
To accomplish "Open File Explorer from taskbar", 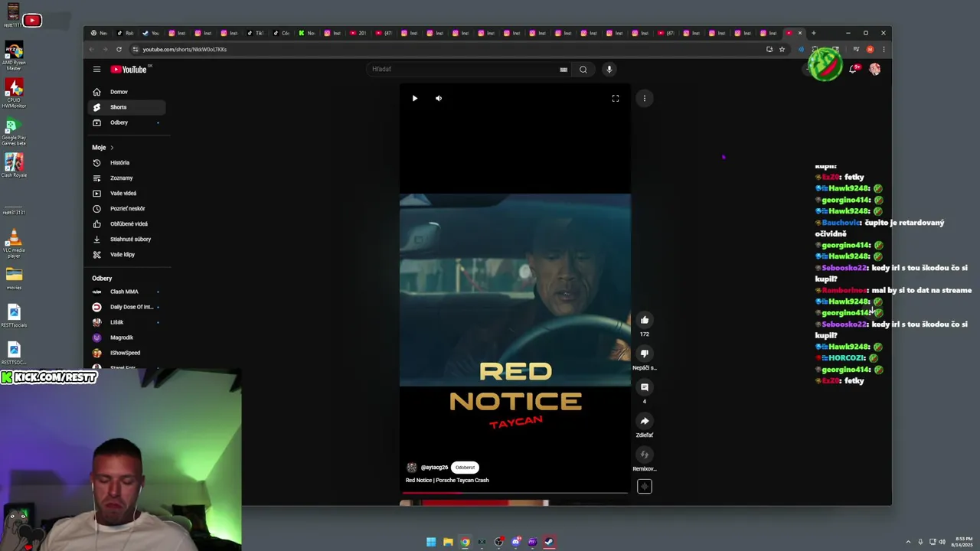I will [448, 542].
